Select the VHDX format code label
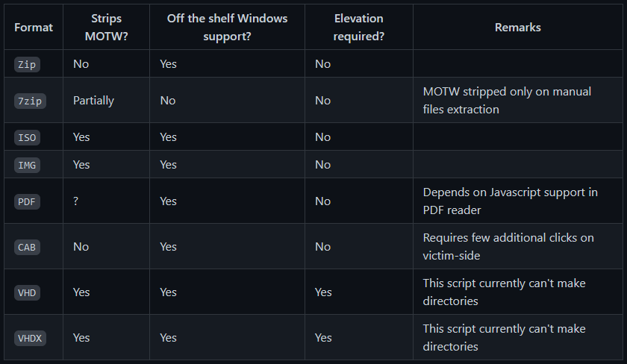 [x=30, y=338]
